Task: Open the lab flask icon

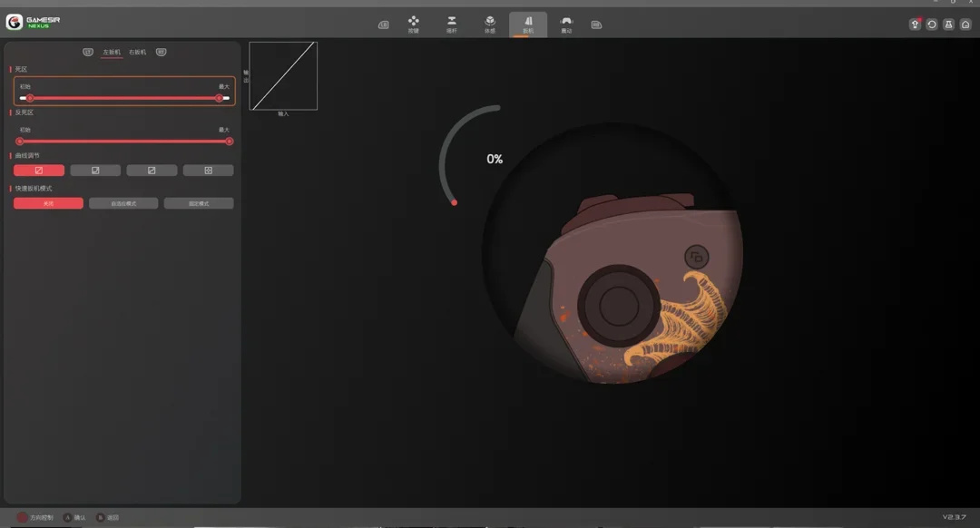Action: coord(949,24)
